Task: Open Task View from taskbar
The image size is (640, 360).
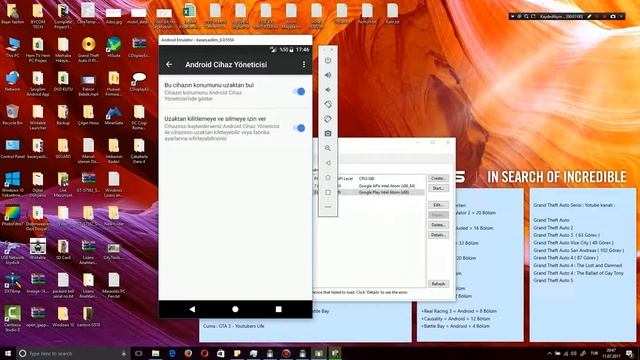Action: pos(138,353)
